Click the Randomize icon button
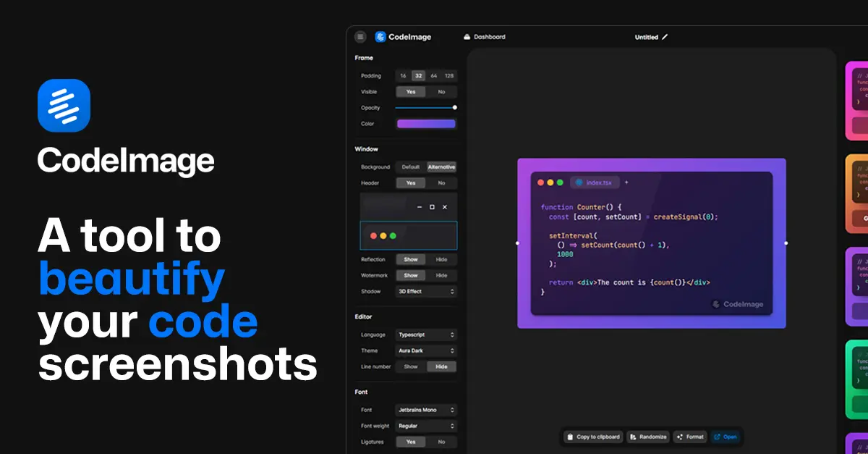Image resolution: width=868 pixels, height=454 pixels. pos(631,437)
